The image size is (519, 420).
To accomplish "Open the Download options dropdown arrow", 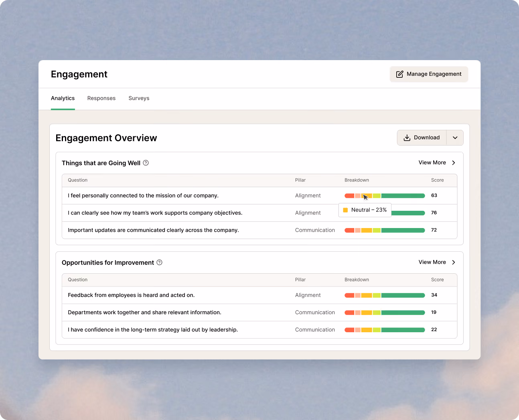I will click(x=455, y=137).
